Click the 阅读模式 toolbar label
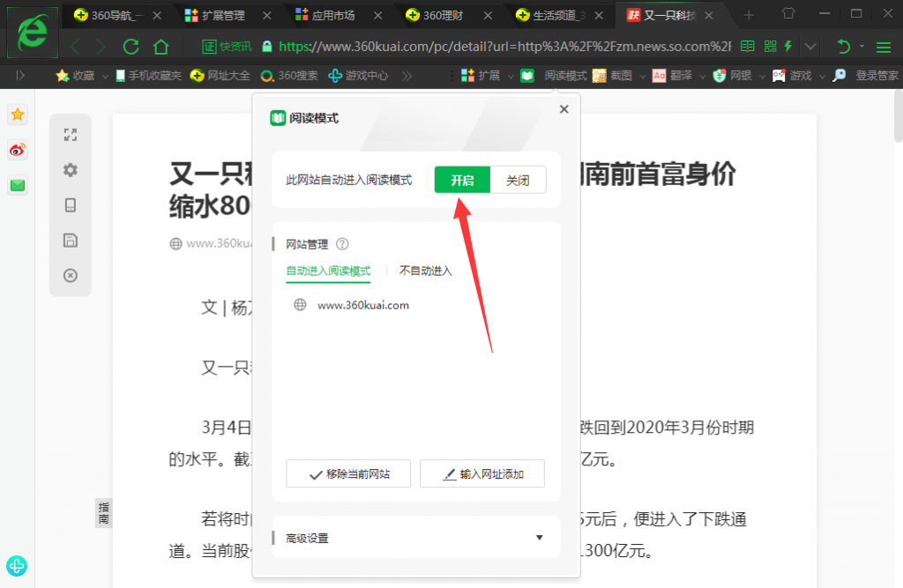903x588 pixels. pos(565,76)
